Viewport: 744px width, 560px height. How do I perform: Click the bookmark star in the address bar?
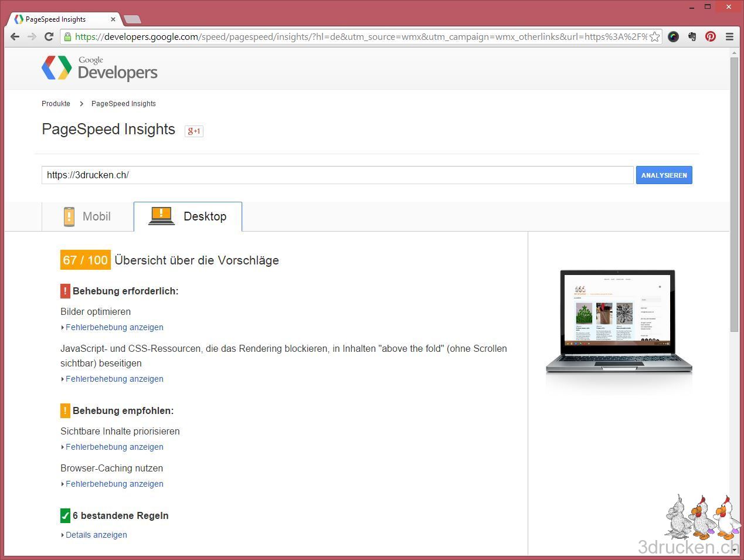click(x=655, y=36)
